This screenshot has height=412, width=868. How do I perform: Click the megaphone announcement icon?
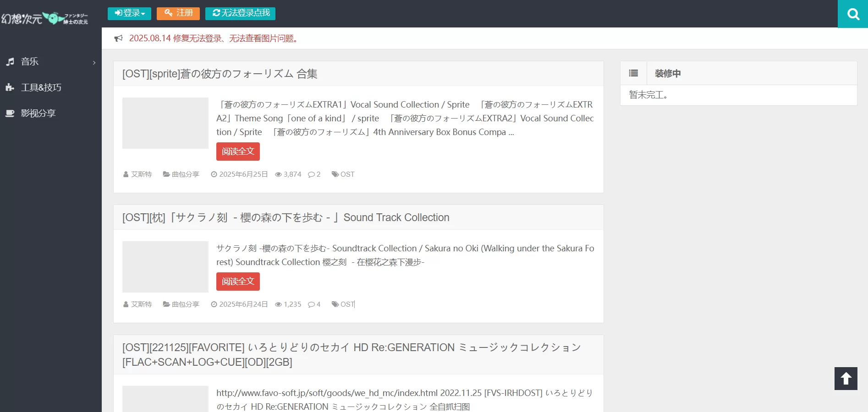(119, 38)
